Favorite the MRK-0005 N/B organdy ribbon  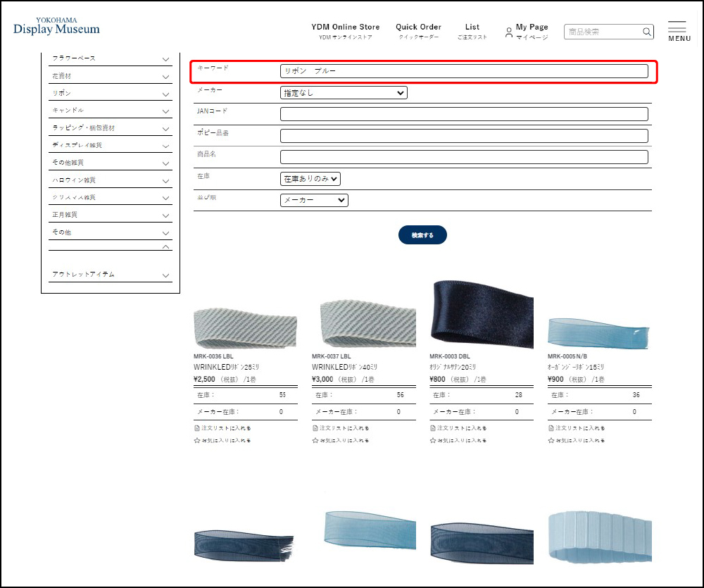(x=577, y=440)
